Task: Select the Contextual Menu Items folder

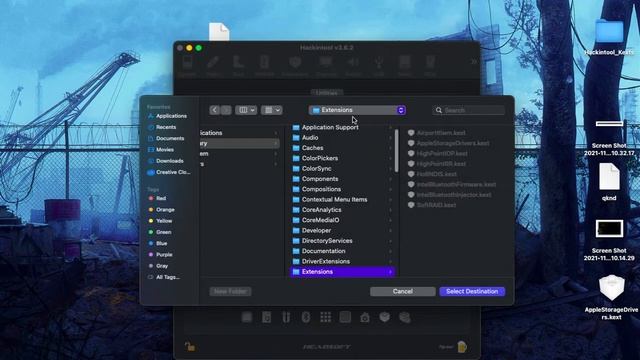Action: [x=342, y=200]
